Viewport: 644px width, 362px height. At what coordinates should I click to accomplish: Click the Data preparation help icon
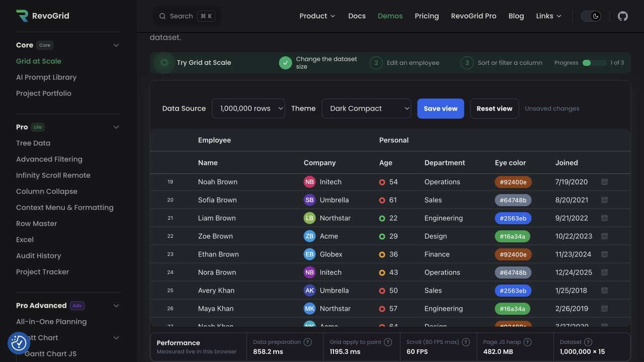[307, 342]
